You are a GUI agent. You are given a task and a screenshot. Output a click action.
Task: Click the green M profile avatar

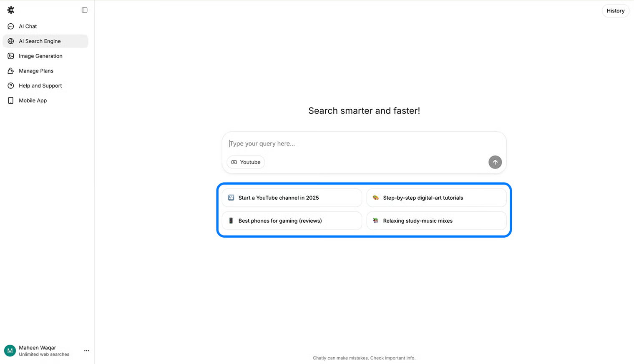coord(10,351)
